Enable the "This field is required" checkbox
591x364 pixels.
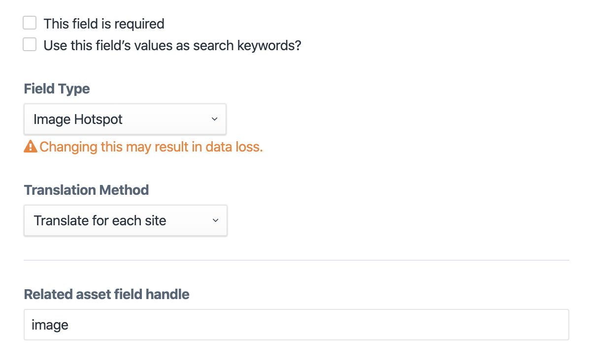point(30,23)
